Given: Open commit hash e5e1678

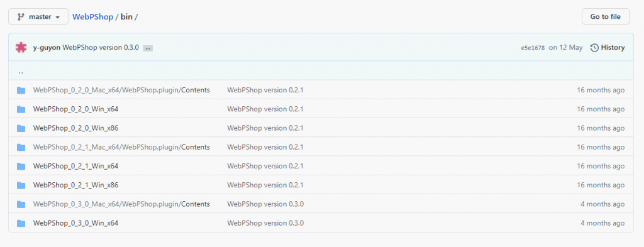Looking at the screenshot, I should point(533,48).
